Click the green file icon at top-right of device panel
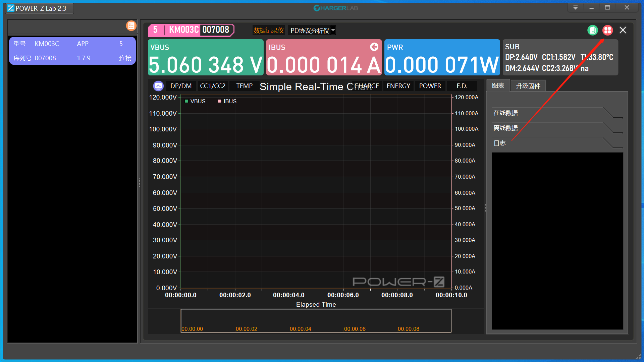 click(x=593, y=30)
